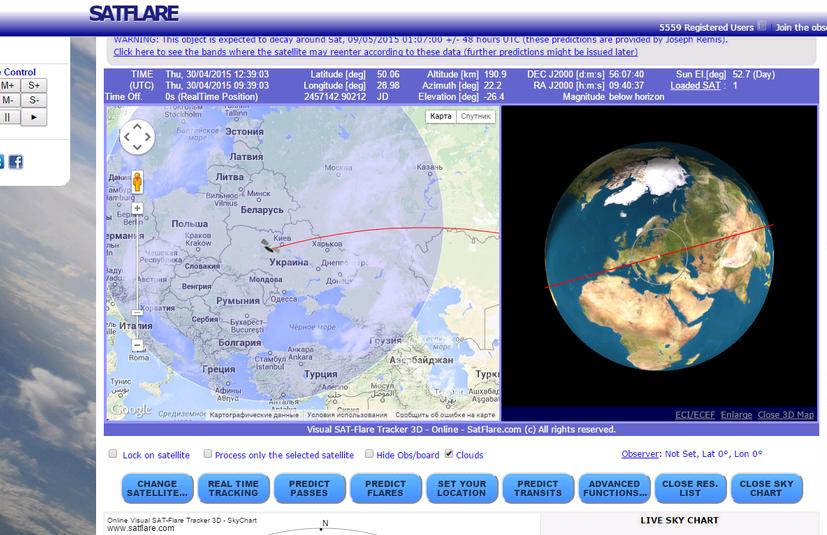This screenshot has height=535, width=827.
Task: Toggle Hide Obs/board checkbox
Action: [x=369, y=454]
